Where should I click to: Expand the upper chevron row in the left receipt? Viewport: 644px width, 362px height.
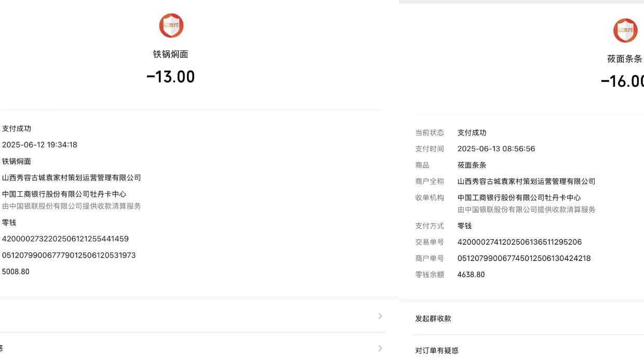pyautogui.click(x=380, y=316)
